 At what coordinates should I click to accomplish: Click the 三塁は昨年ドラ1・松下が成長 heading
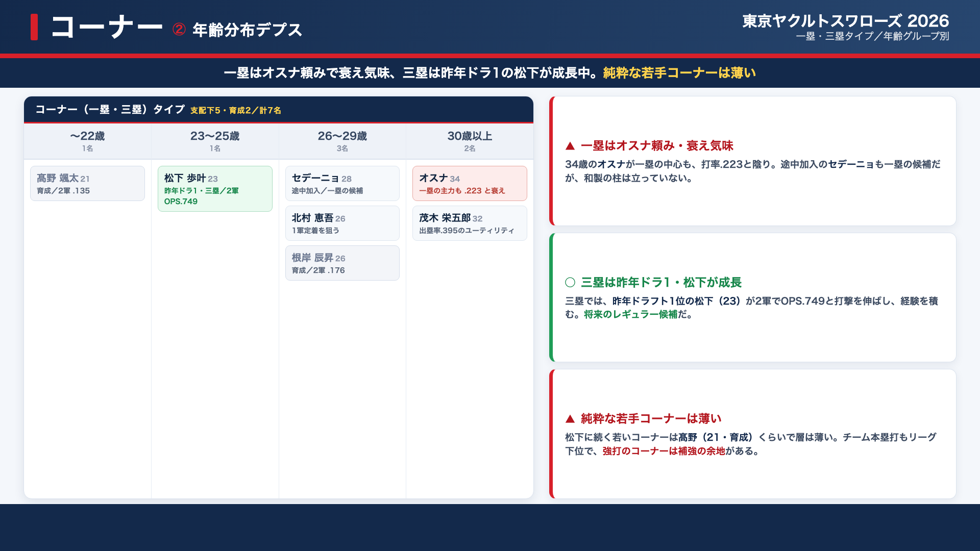pos(661,283)
